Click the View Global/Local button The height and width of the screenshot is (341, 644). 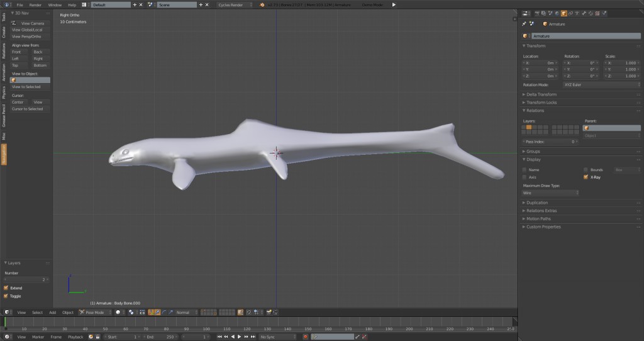click(x=30, y=30)
